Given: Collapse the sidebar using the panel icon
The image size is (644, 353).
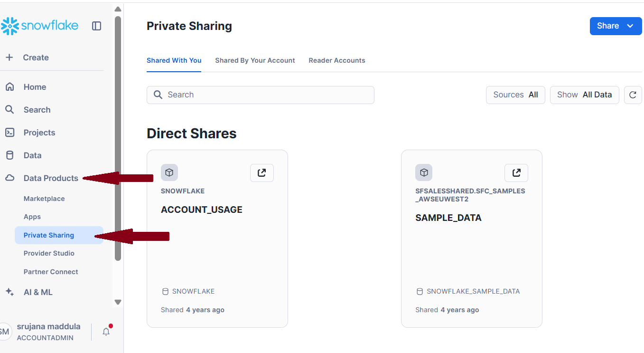Looking at the screenshot, I should (96, 26).
